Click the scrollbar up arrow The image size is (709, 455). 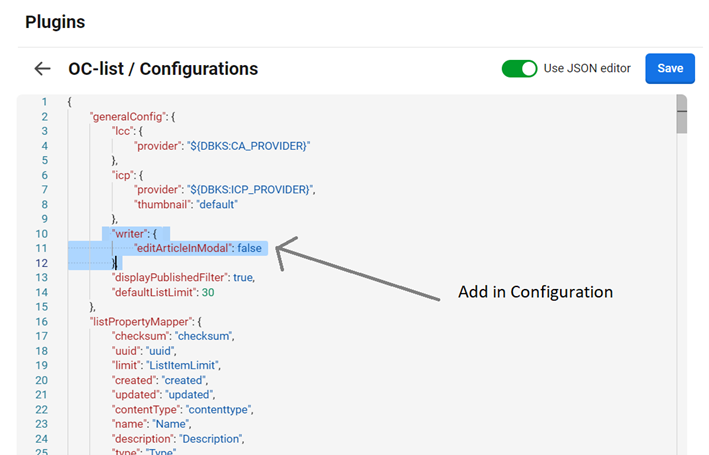(x=681, y=100)
